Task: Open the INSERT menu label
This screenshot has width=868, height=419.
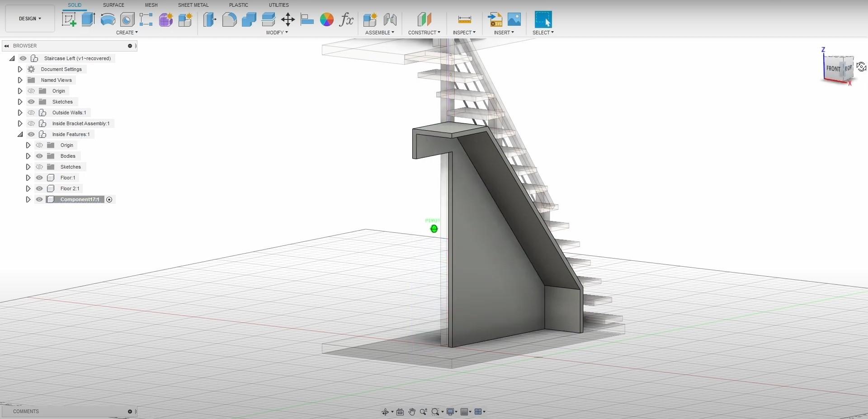Action: tap(504, 33)
